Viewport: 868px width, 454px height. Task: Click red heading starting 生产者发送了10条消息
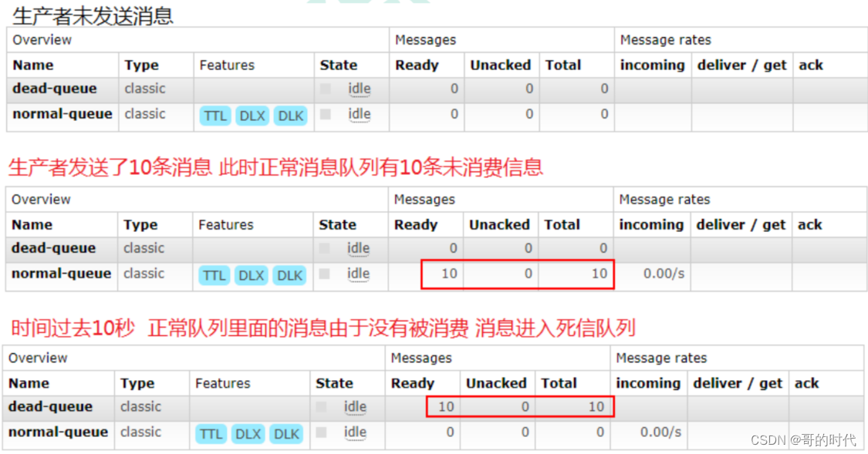point(275,166)
